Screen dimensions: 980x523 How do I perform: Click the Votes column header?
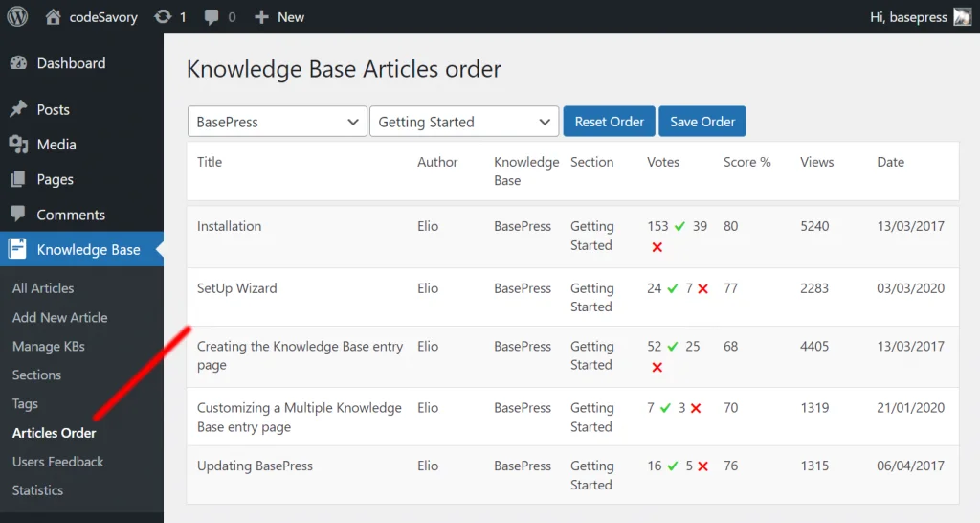click(x=663, y=162)
